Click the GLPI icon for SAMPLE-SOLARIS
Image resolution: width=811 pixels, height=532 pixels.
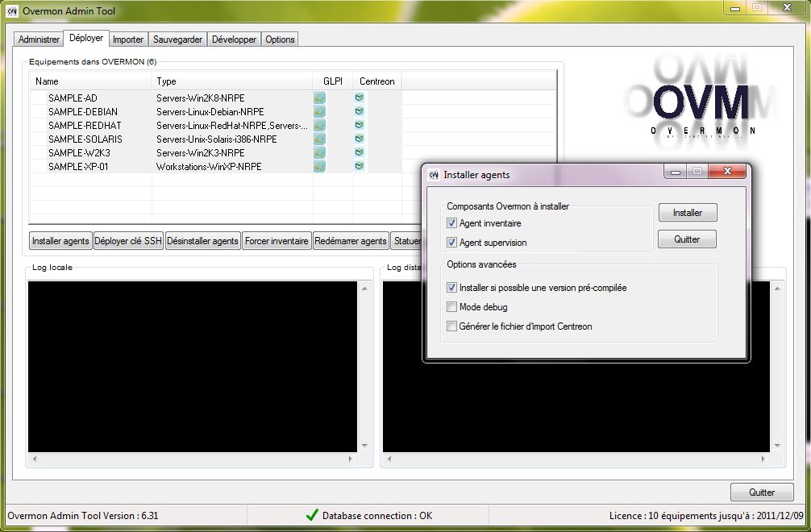click(319, 139)
